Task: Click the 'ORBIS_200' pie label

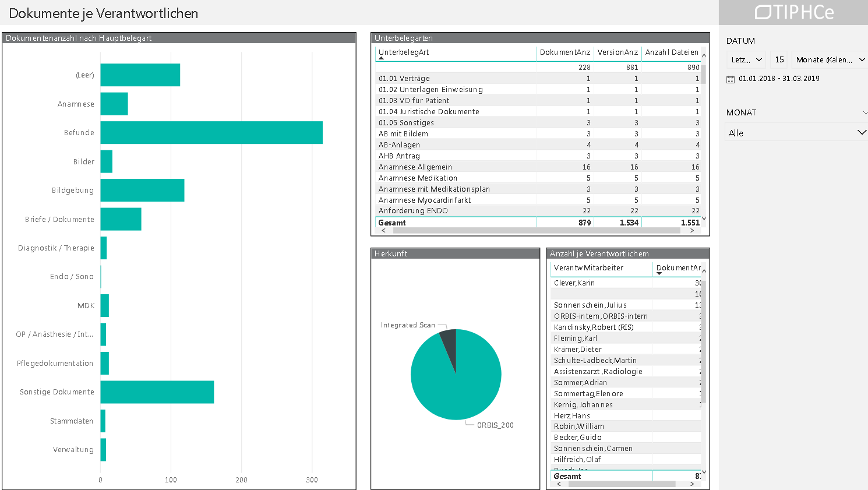Action: [x=495, y=425]
